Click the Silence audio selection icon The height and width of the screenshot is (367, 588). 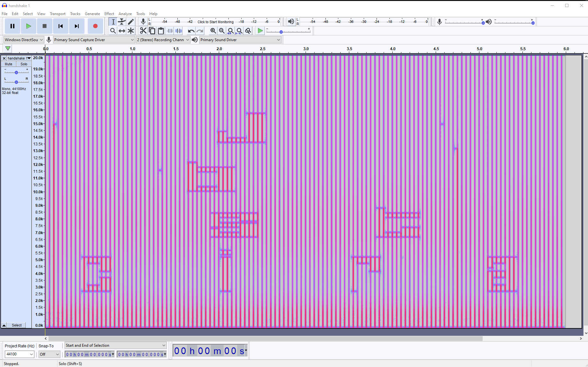point(179,31)
